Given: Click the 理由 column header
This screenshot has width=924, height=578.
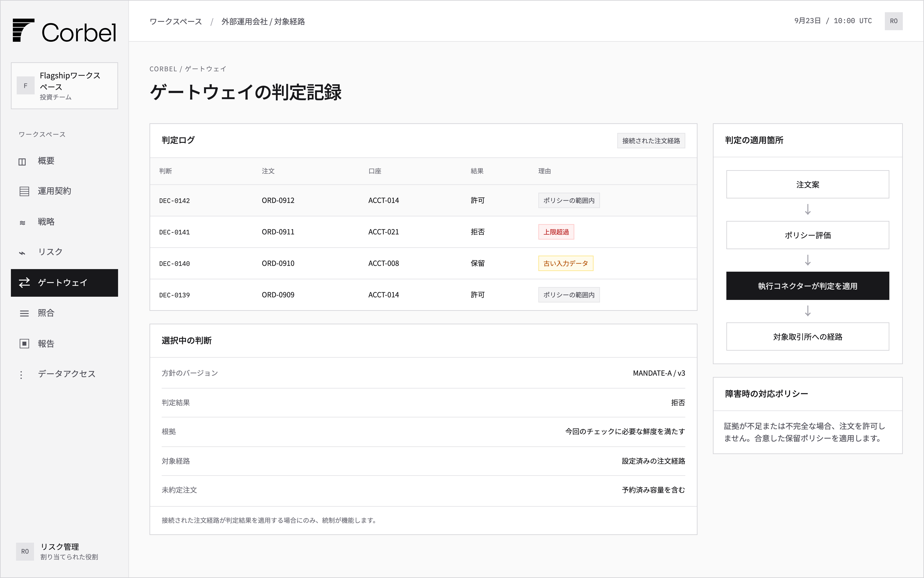Looking at the screenshot, I should 545,171.
